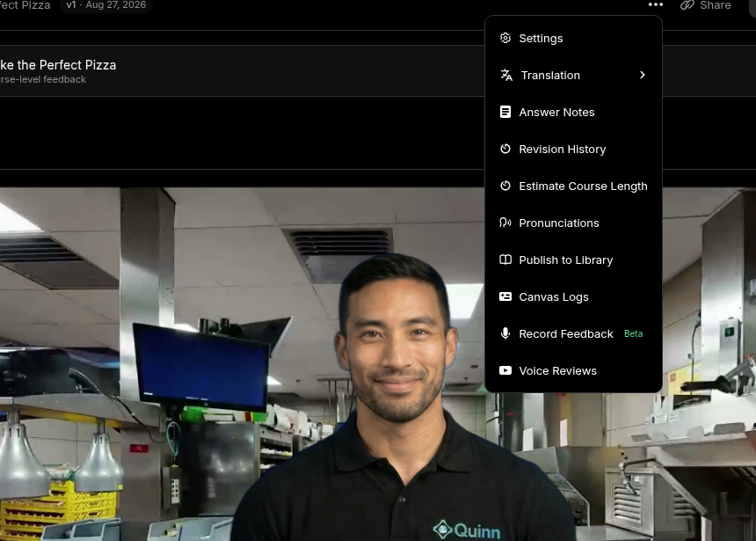Click the Pronunciations speaking-head icon
The image size is (756, 541).
click(x=505, y=223)
